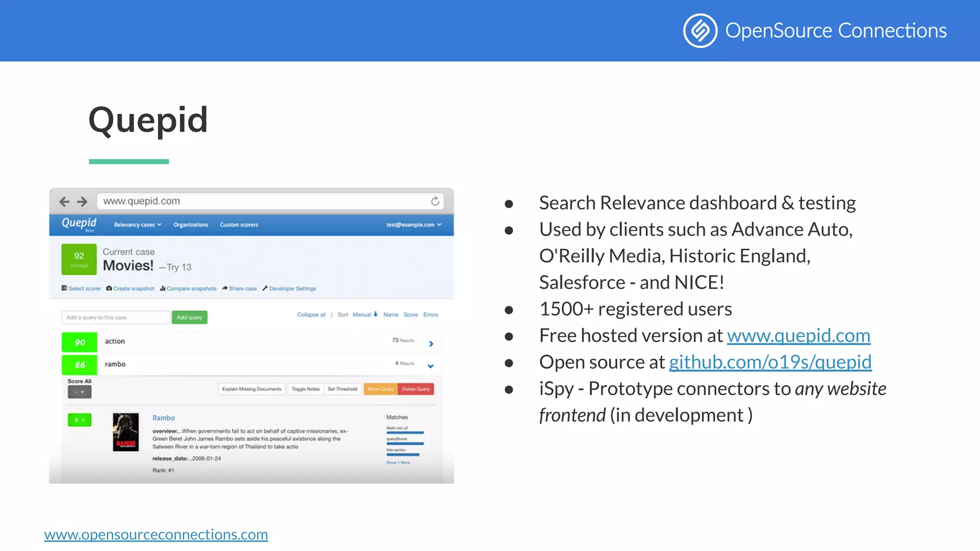Click the www.quepid.com address bar

[270, 201]
